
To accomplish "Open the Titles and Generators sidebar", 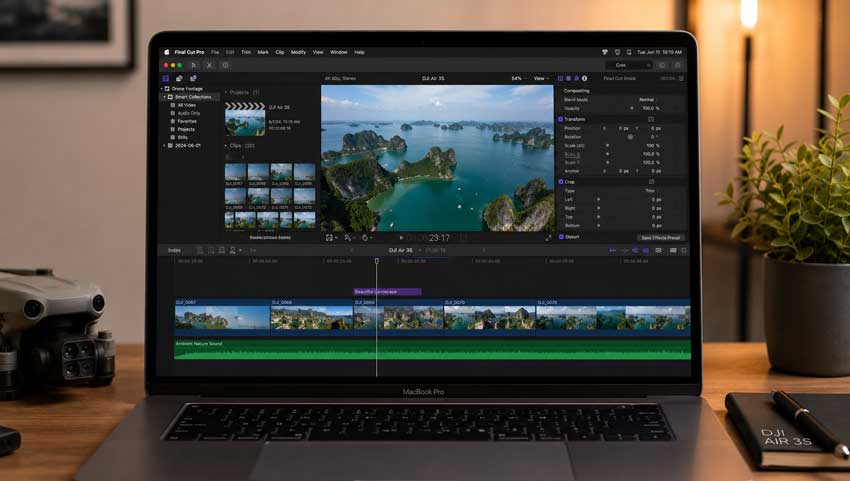I will point(193,78).
